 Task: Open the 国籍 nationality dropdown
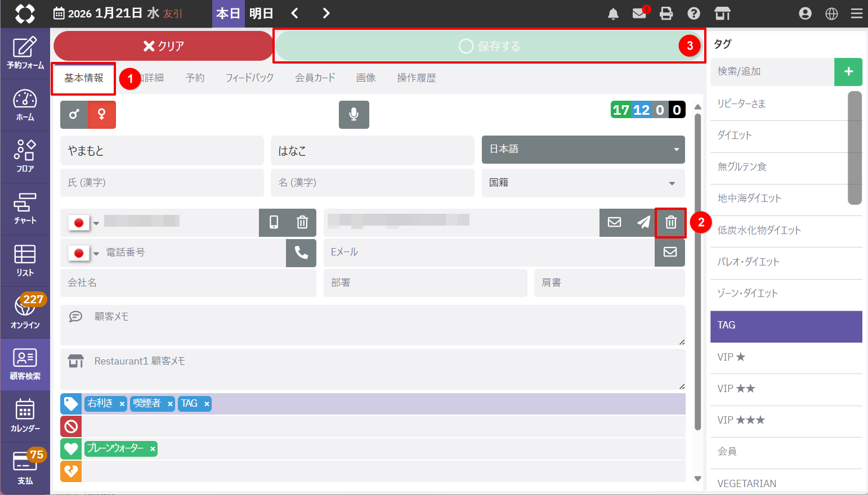tap(583, 183)
